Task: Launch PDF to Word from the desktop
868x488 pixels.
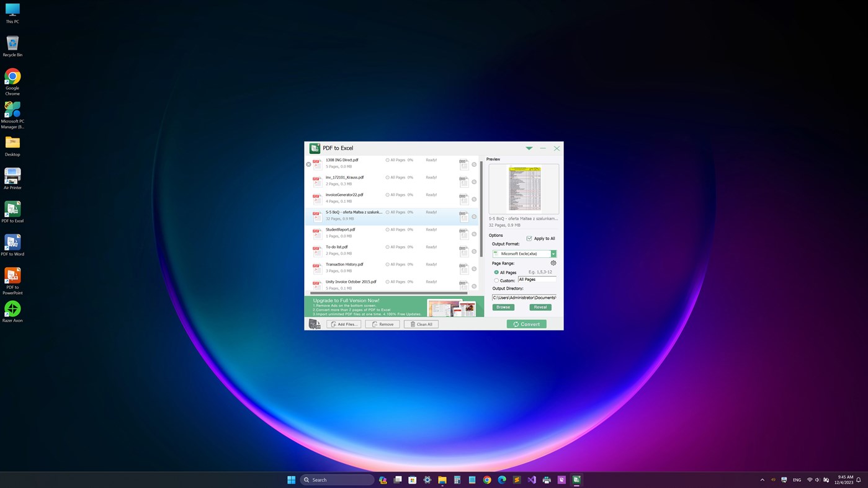Action: [x=12, y=242]
